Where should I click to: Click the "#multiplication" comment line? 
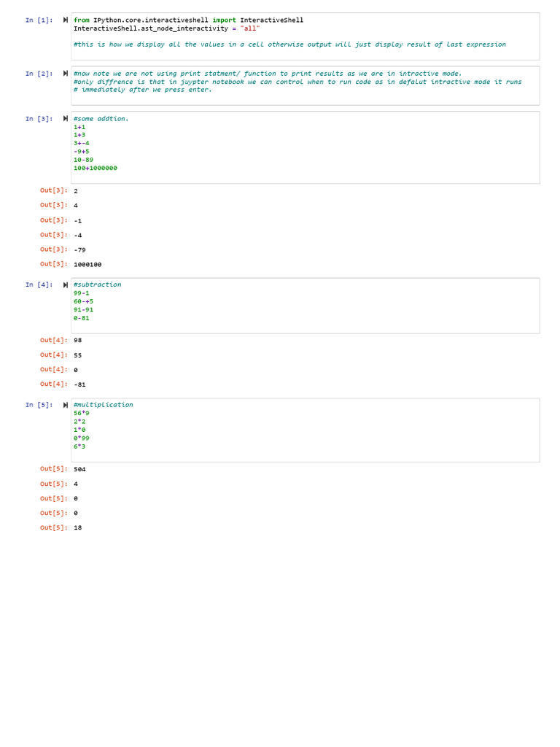click(104, 404)
